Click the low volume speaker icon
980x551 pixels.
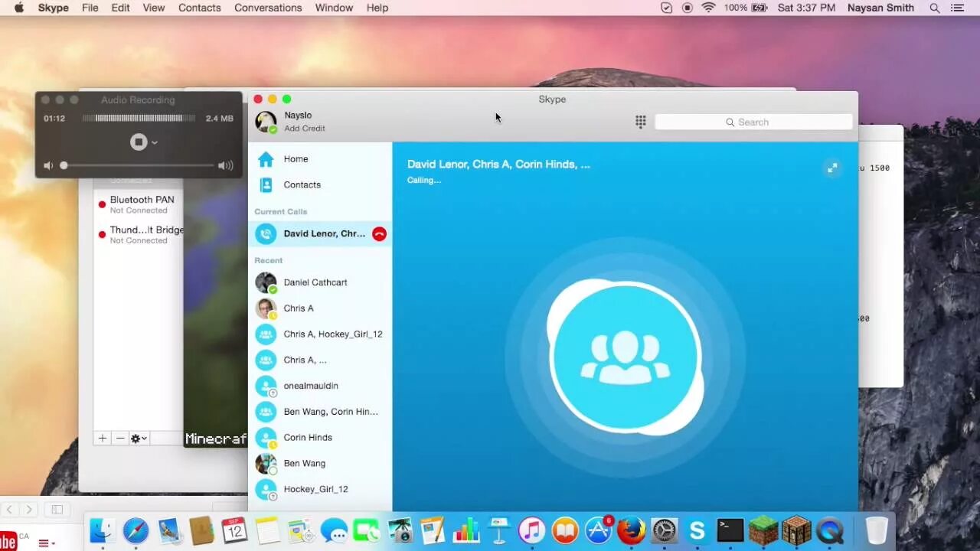(x=48, y=165)
